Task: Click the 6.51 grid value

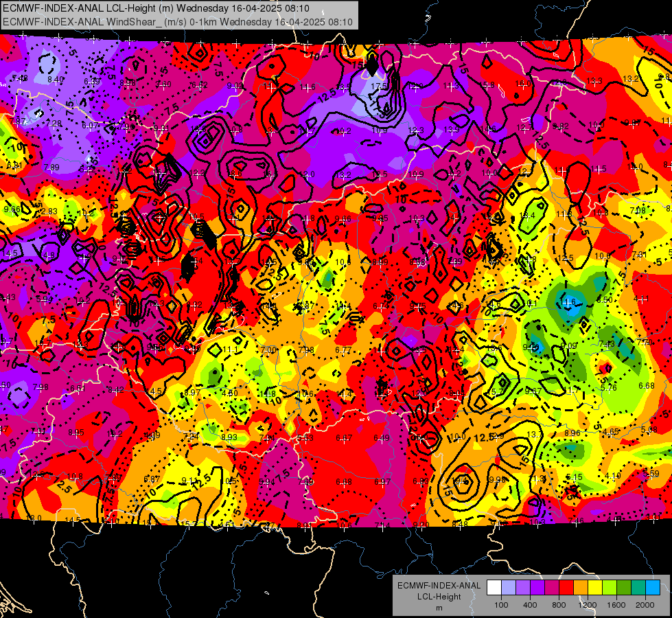Action: (78, 388)
